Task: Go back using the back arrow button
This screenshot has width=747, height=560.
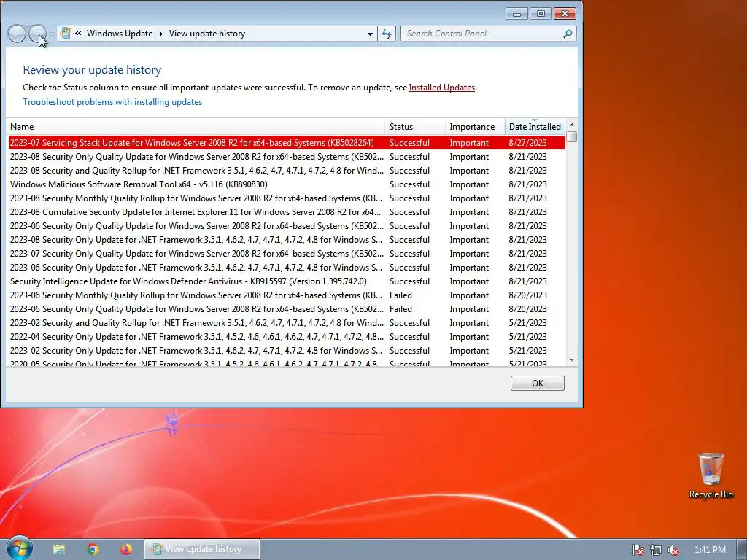Action: (x=18, y=34)
